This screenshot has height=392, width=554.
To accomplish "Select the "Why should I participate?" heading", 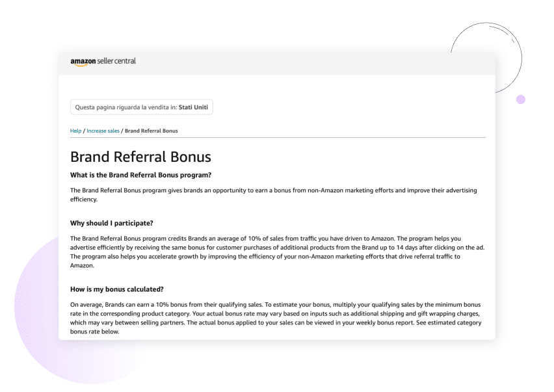I will pyautogui.click(x=111, y=223).
